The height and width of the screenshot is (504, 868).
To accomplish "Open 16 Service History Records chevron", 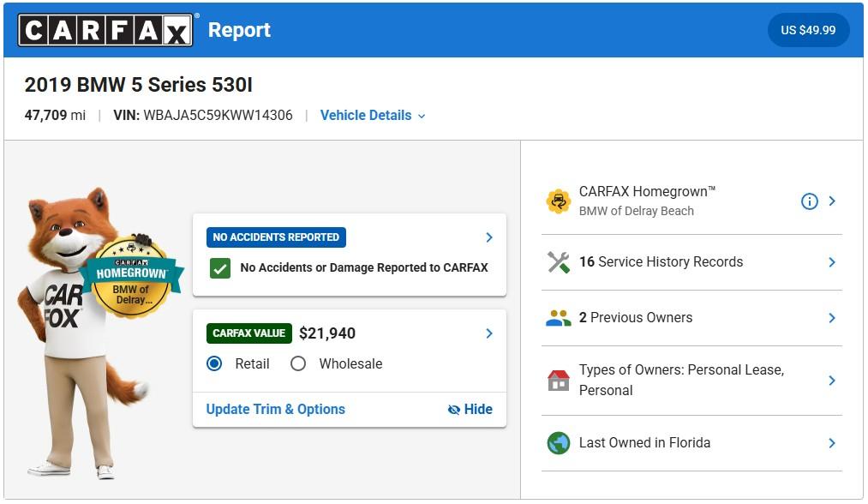I will [x=831, y=262].
